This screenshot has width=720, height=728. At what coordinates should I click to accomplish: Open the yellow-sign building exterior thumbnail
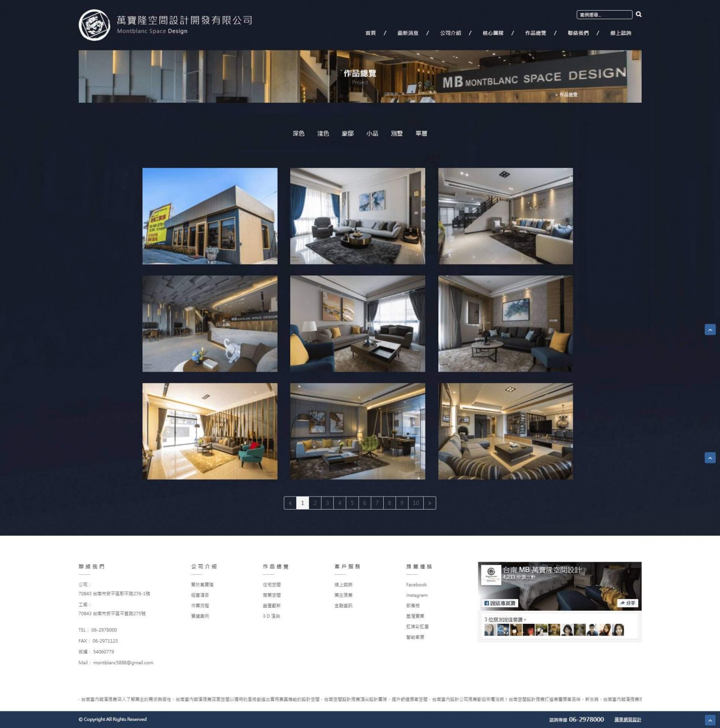(x=210, y=216)
